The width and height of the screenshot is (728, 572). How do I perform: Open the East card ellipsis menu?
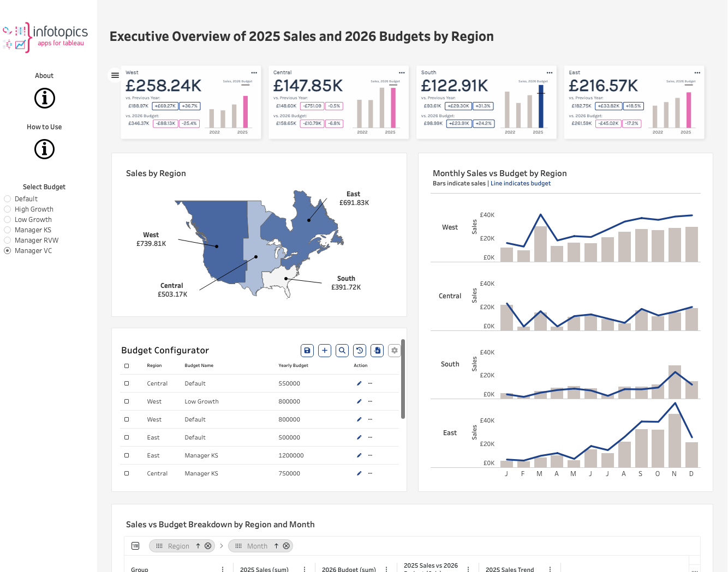pyautogui.click(x=697, y=73)
